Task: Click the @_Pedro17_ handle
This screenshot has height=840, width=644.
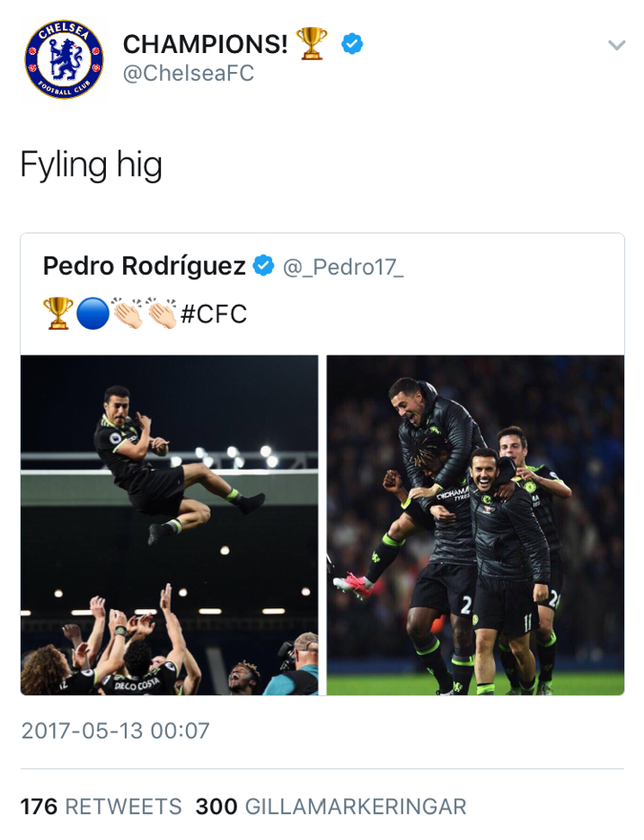Action: [x=343, y=267]
